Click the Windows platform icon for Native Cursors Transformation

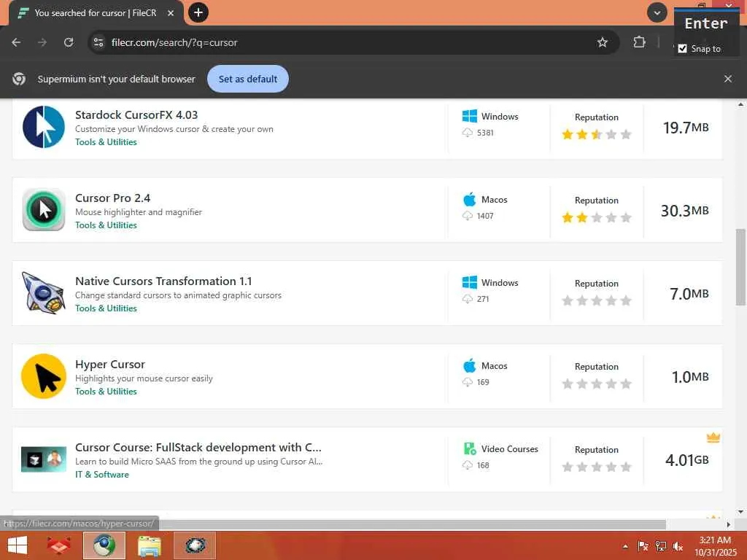tap(469, 282)
